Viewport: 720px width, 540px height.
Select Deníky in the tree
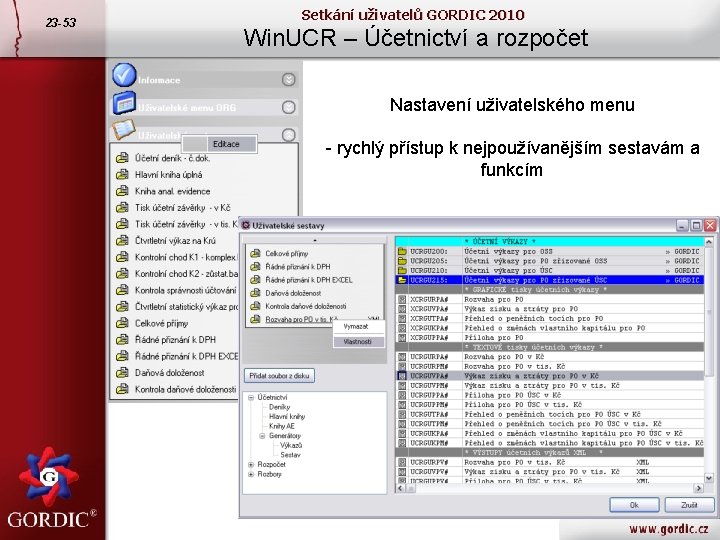coord(279,407)
